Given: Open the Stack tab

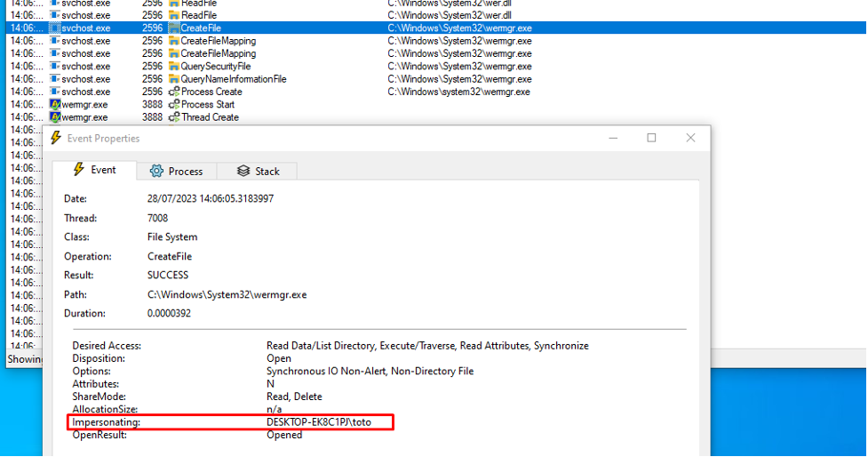Looking at the screenshot, I should 258,172.
